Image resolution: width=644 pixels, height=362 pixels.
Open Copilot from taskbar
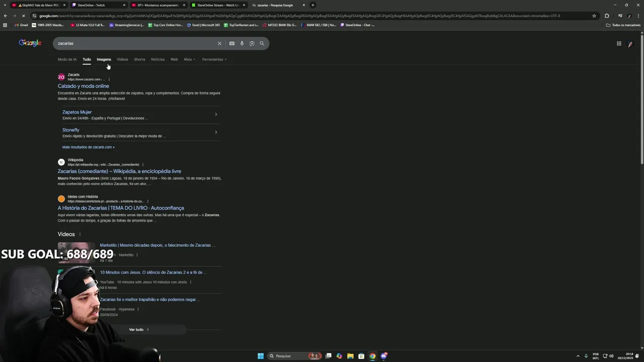pos(339,356)
